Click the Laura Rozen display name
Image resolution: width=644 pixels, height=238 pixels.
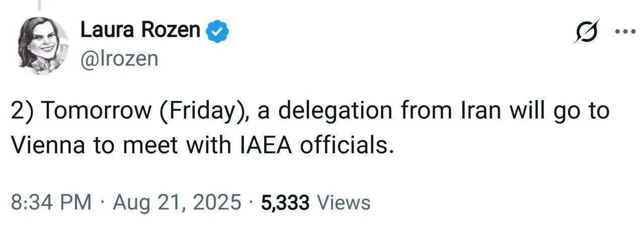(140, 31)
